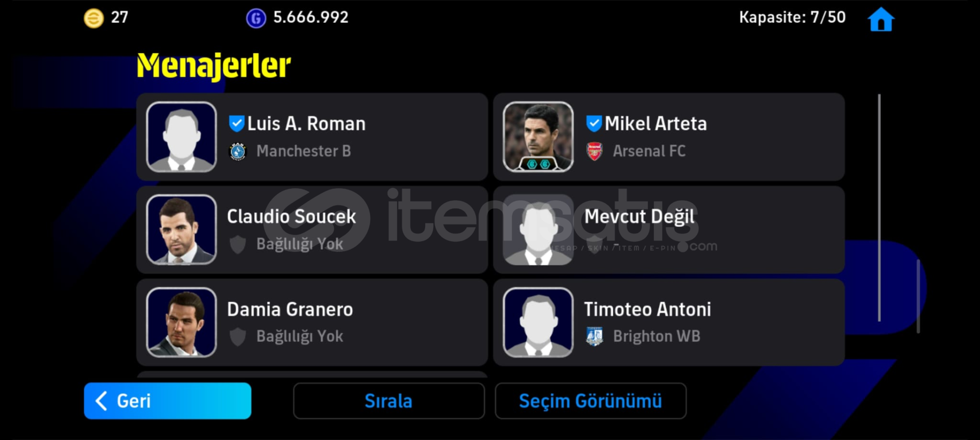This screenshot has width=980, height=440.
Task: Open the Sırala sort options
Action: click(388, 401)
